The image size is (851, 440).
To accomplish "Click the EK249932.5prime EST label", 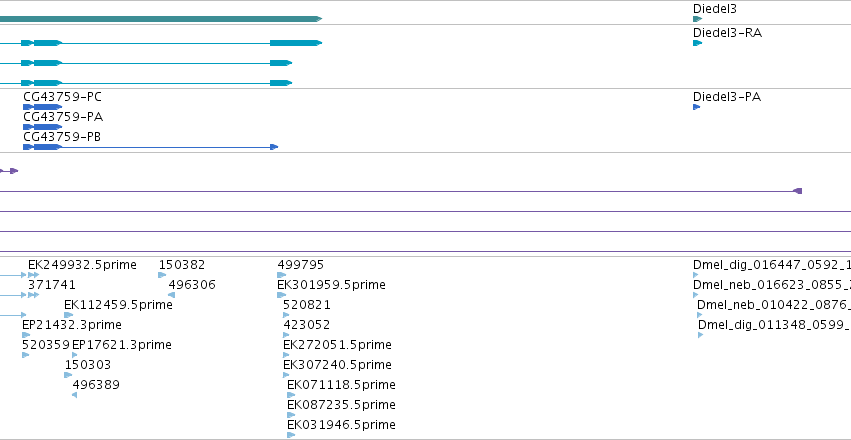I will pyautogui.click(x=82, y=265).
